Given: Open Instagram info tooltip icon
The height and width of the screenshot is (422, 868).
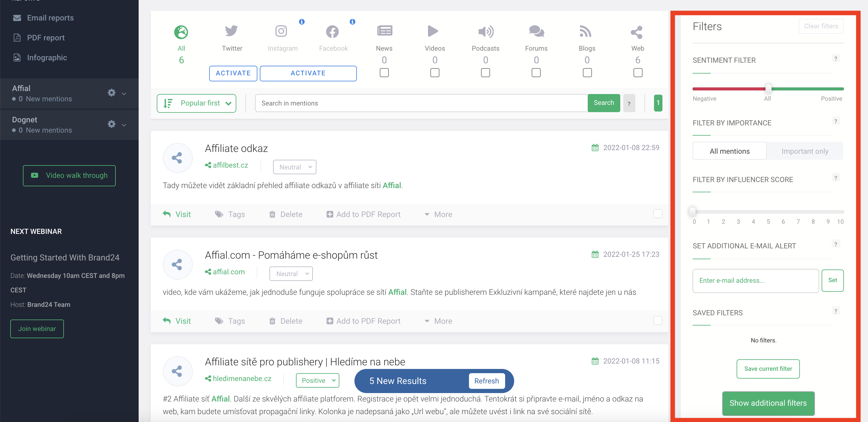Looking at the screenshot, I should pos(302,22).
